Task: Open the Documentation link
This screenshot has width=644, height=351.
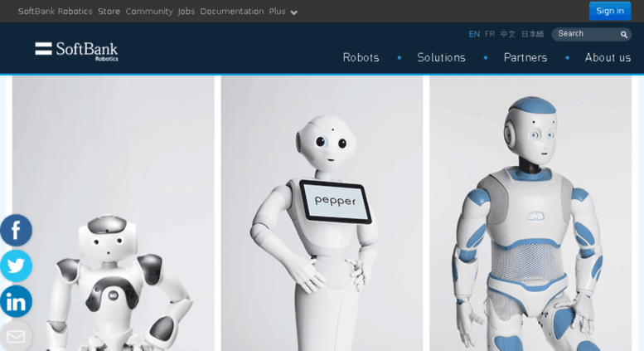Action: point(231,12)
